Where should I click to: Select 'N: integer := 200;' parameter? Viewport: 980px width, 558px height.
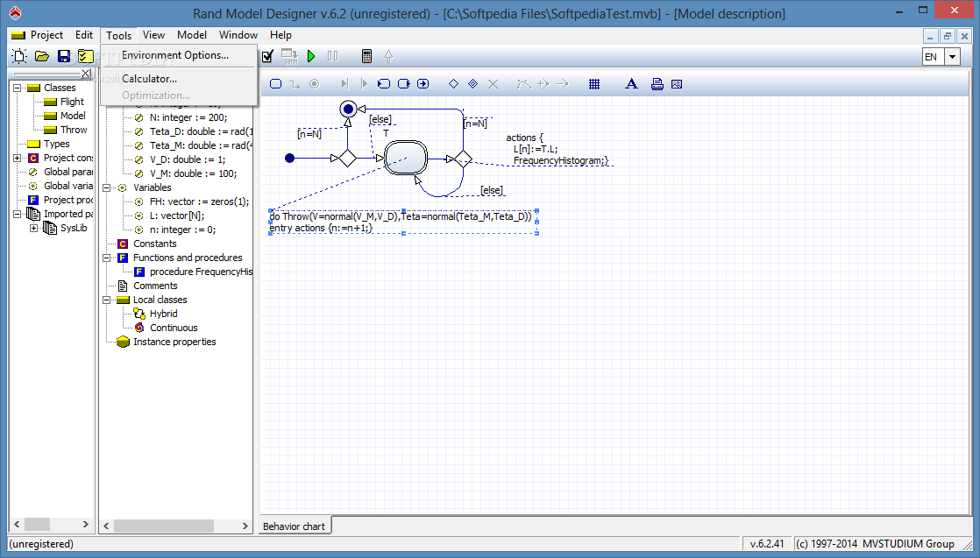[x=188, y=117]
